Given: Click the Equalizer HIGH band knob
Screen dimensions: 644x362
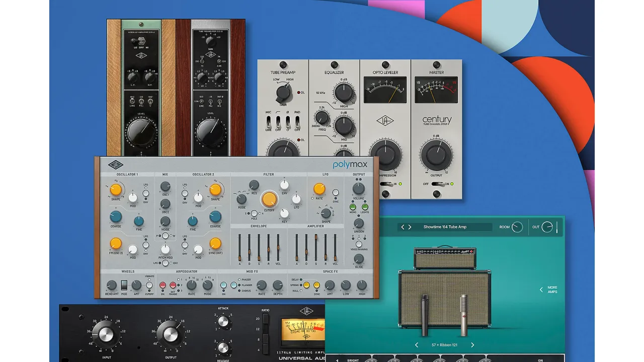Looking at the screenshot, I should (344, 93).
